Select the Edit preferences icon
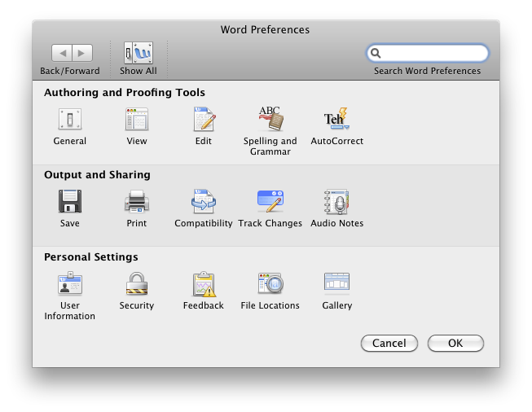Screen dimensions: 532x412 [204, 121]
